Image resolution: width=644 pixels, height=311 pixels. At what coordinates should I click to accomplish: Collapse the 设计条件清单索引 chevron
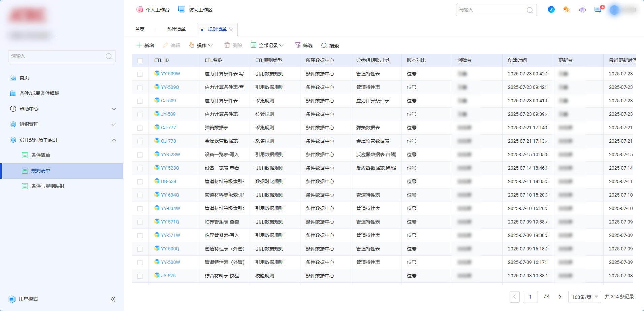tap(114, 140)
